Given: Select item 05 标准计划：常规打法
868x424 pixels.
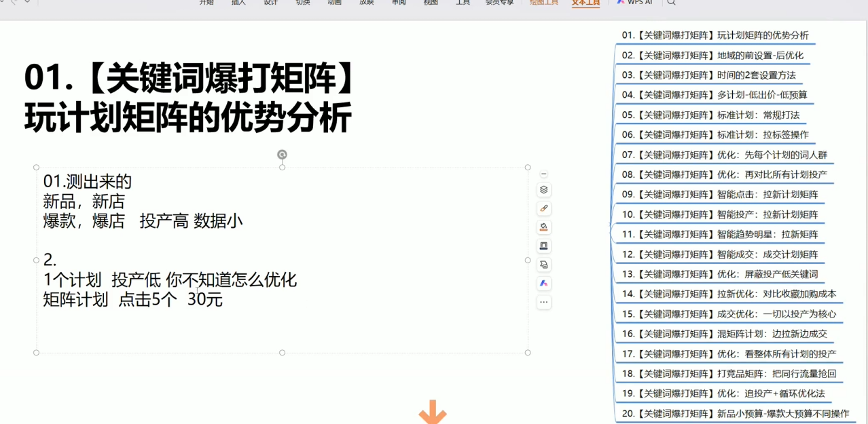Looking at the screenshot, I should pyautogui.click(x=710, y=115).
